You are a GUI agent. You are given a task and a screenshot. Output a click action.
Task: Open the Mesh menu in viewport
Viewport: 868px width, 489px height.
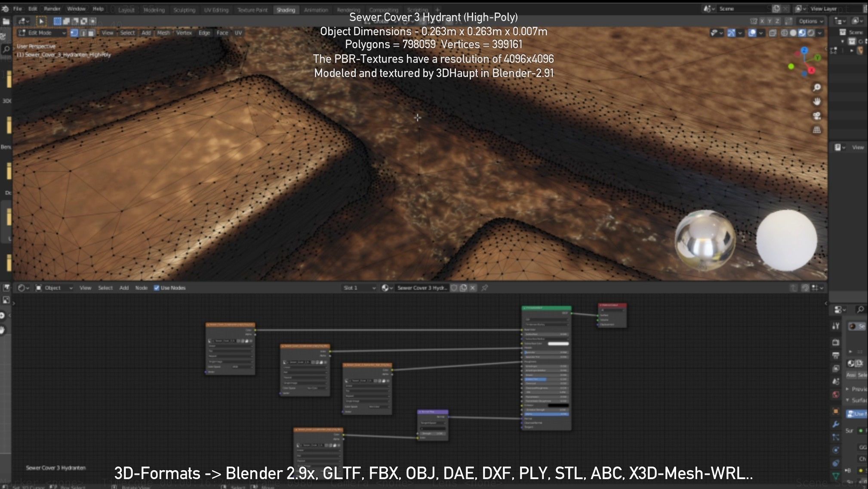coord(163,33)
